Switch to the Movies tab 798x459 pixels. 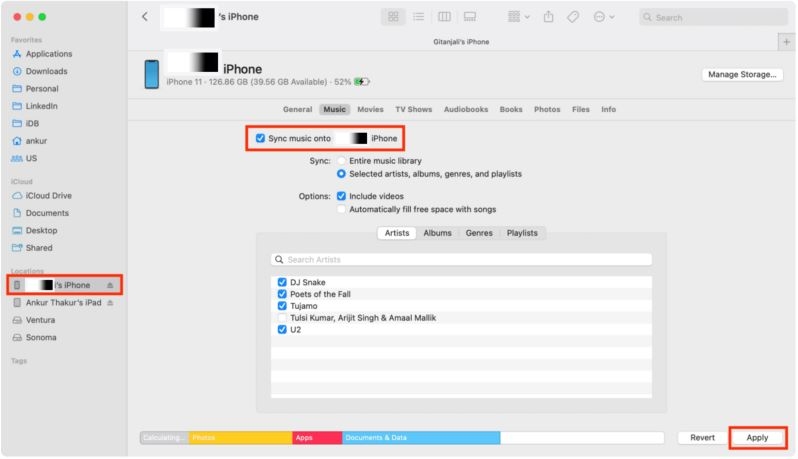point(370,109)
